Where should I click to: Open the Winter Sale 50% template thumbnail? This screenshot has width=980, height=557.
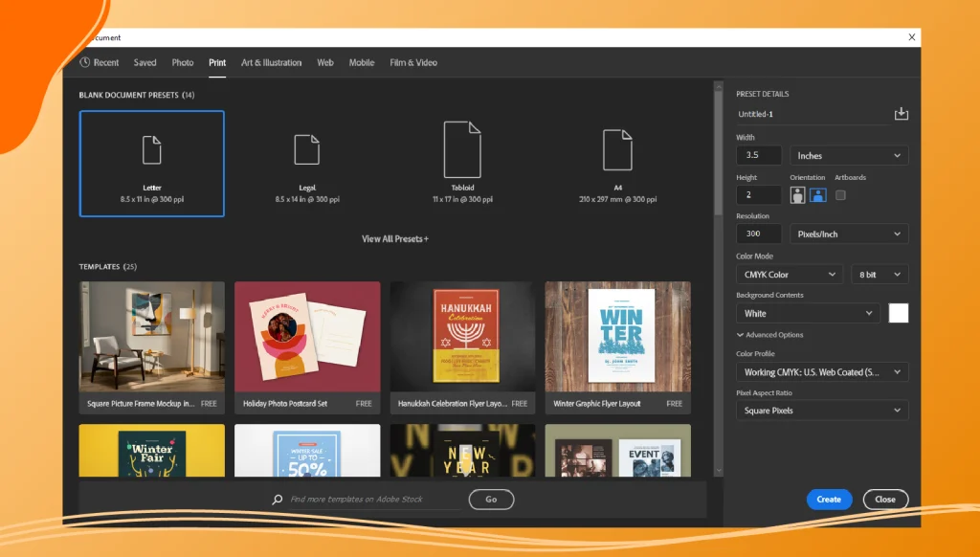tap(307, 451)
